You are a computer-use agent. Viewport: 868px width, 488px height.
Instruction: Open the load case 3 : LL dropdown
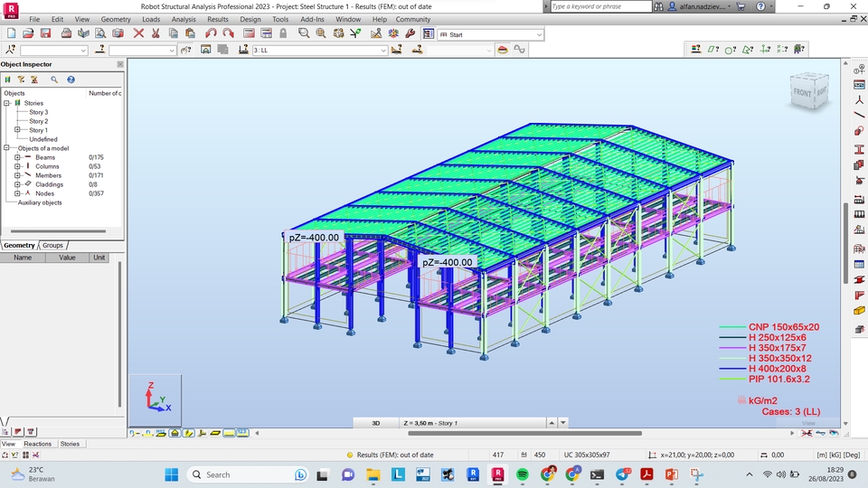point(383,50)
